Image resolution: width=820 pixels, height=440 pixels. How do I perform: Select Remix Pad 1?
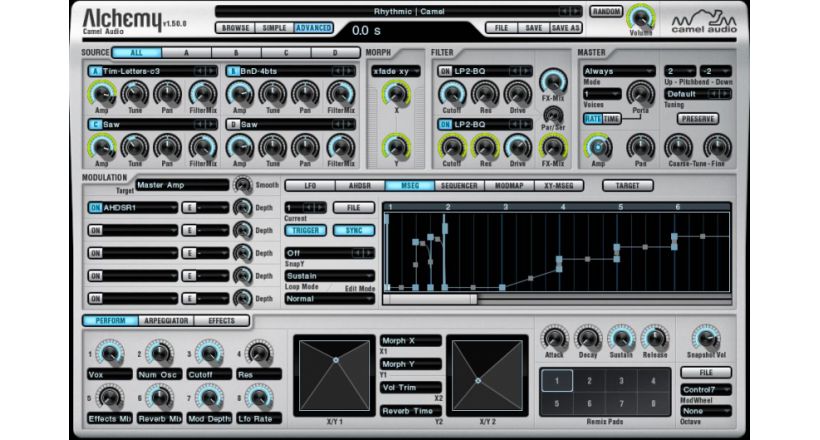557,381
